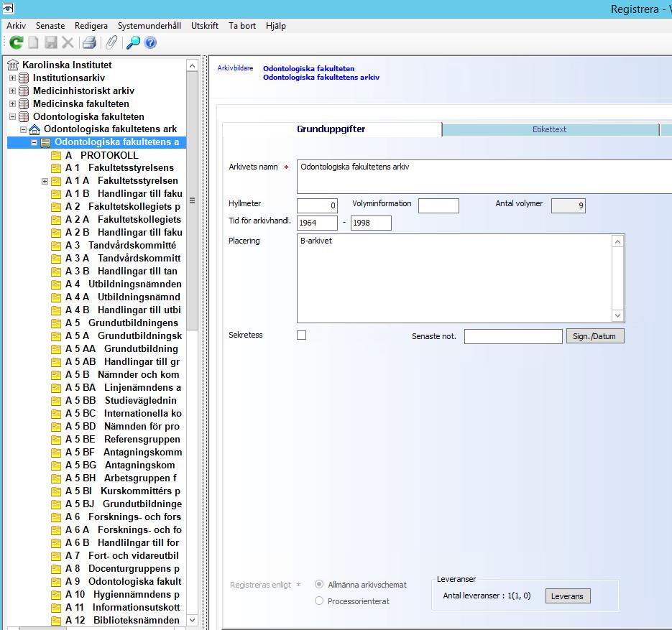This screenshot has height=630, width=672.
Task: Click the folder icon for A 1 Fakultetsstyrelsens
Action: 56,168
